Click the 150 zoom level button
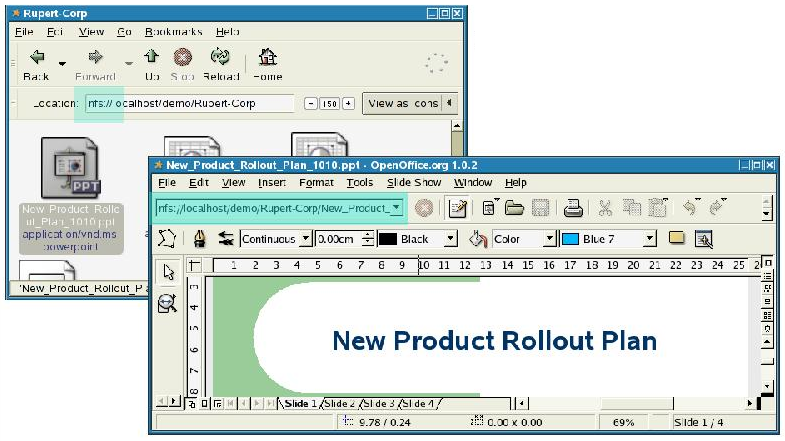The height and width of the screenshot is (441, 785). point(329,104)
